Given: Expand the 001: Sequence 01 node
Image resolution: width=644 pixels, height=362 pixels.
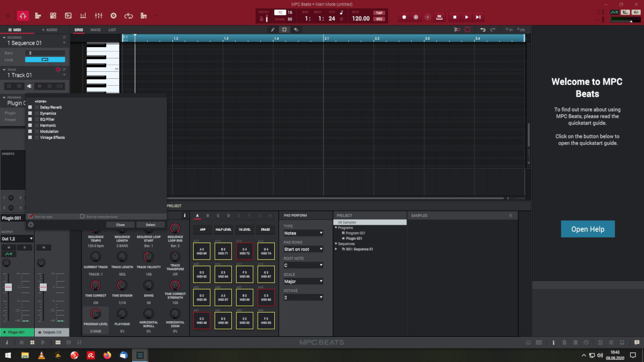Looking at the screenshot, I should (x=336, y=249).
